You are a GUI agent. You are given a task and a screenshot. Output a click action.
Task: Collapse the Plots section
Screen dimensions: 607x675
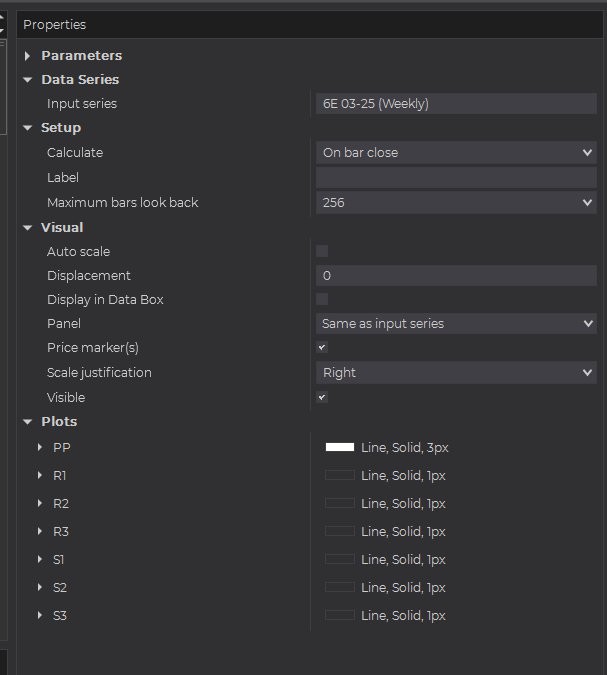point(28,422)
